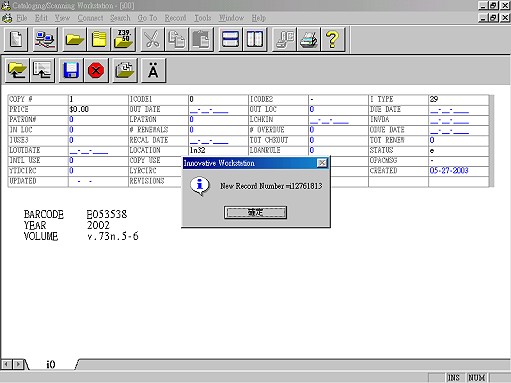Viewport: 511px width, 383px height.
Task: Click the New document toolbar icon
Action: click(x=16, y=39)
